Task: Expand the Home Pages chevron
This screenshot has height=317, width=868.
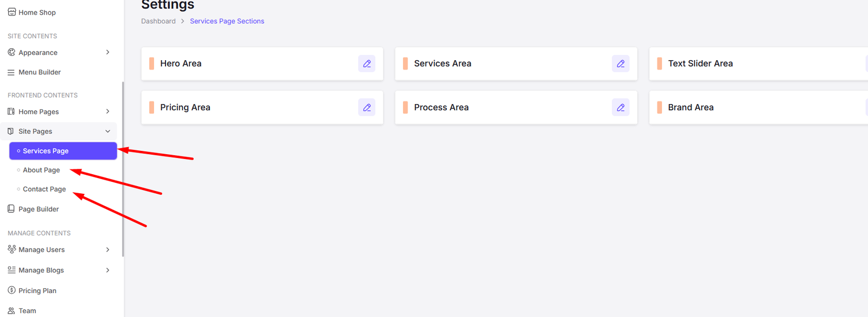Action: tap(107, 112)
